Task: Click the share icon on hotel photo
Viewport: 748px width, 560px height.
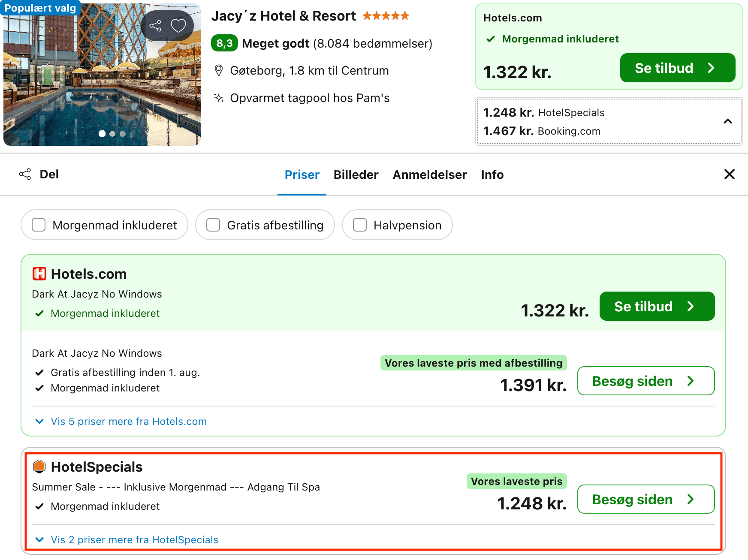Action: point(155,26)
